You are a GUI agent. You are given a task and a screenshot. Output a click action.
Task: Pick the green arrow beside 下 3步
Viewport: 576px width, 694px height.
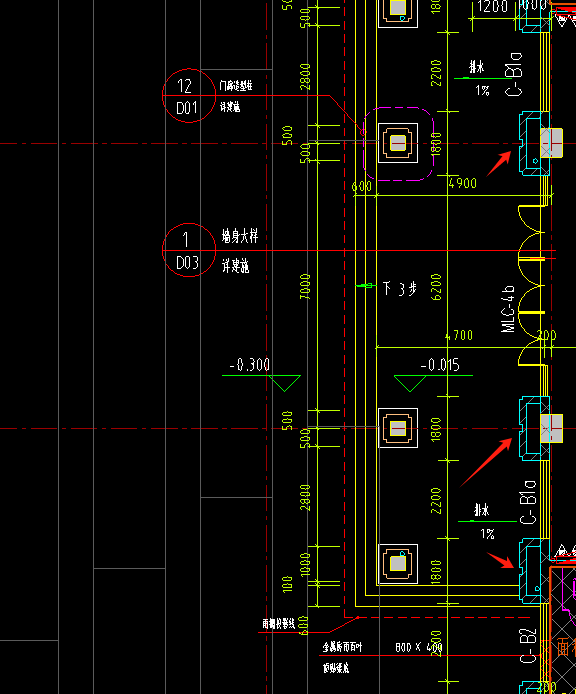click(x=365, y=286)
